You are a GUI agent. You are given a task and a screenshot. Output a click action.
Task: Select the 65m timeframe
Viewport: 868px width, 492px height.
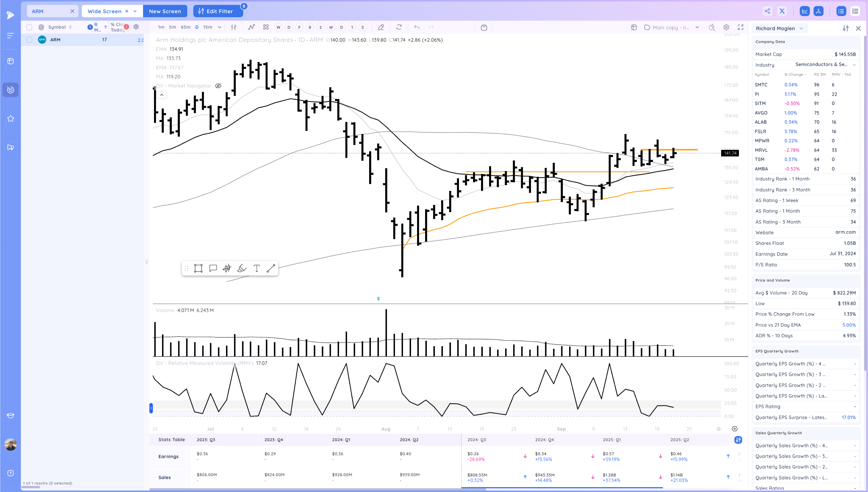coord(185,27)
